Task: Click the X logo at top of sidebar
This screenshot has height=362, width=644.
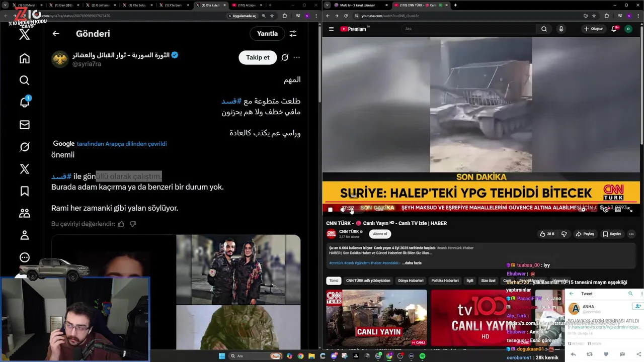Action: [24, 35]
